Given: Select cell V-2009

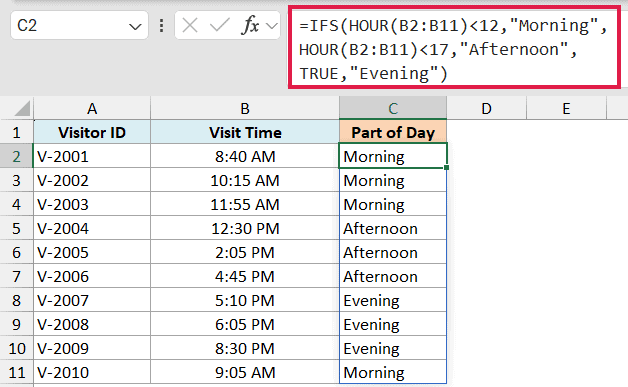Looking at the screenshot, I should pyautogui.click(x=92, y=348).
